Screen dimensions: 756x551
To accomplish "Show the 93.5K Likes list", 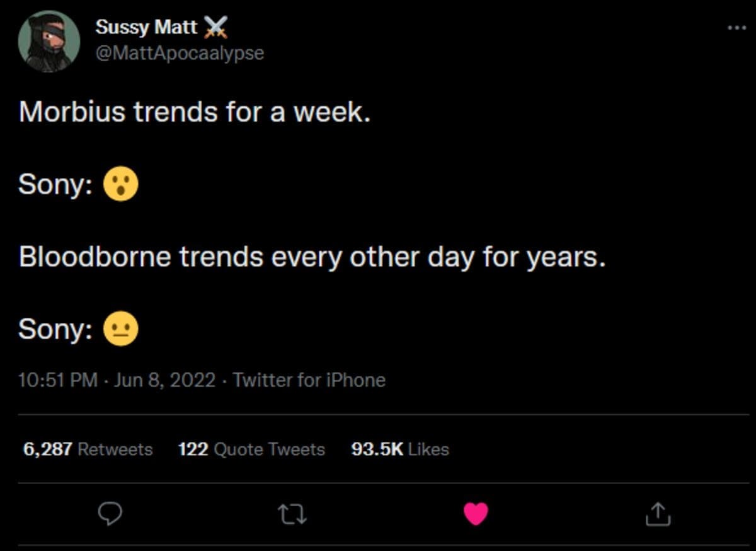I will 400,449.
